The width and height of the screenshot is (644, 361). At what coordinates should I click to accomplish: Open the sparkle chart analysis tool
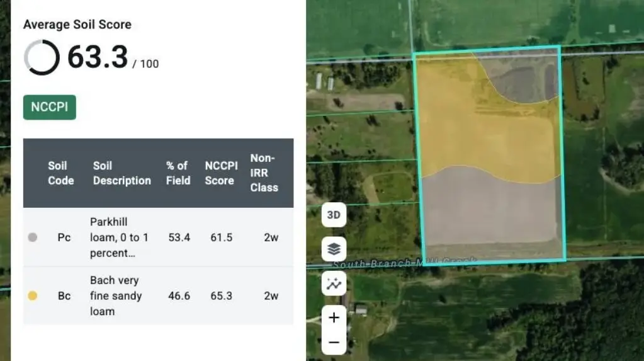pyautogui.click(x=334, y=284)
